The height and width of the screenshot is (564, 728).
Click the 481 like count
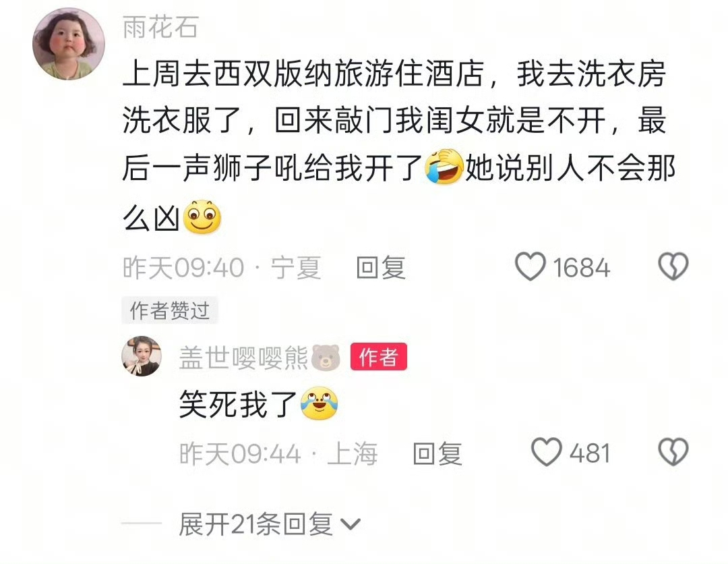(x=590, y=453)
